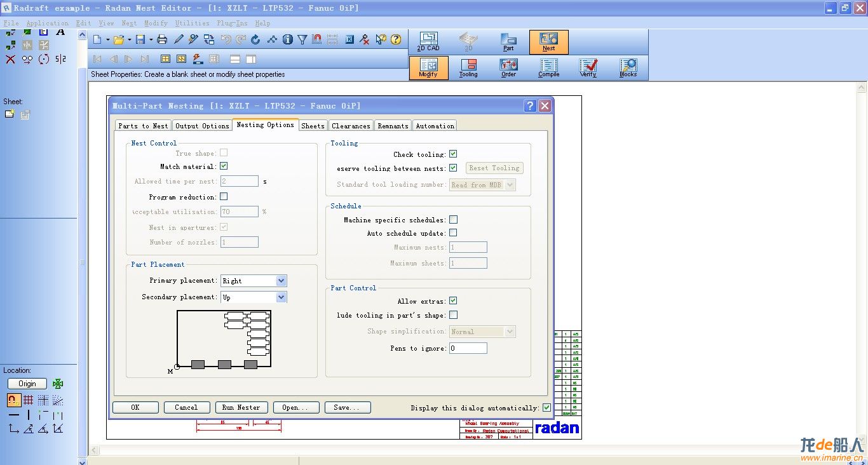Click the blue Information icon in toolbar
The height and width of the screenshot is (465, 868).
click(288, 39)
